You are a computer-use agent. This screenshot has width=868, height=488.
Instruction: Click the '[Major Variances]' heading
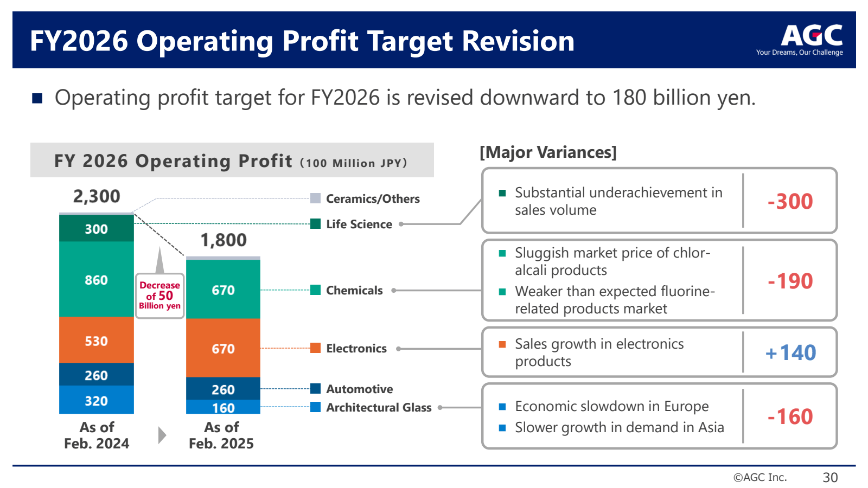548,152
